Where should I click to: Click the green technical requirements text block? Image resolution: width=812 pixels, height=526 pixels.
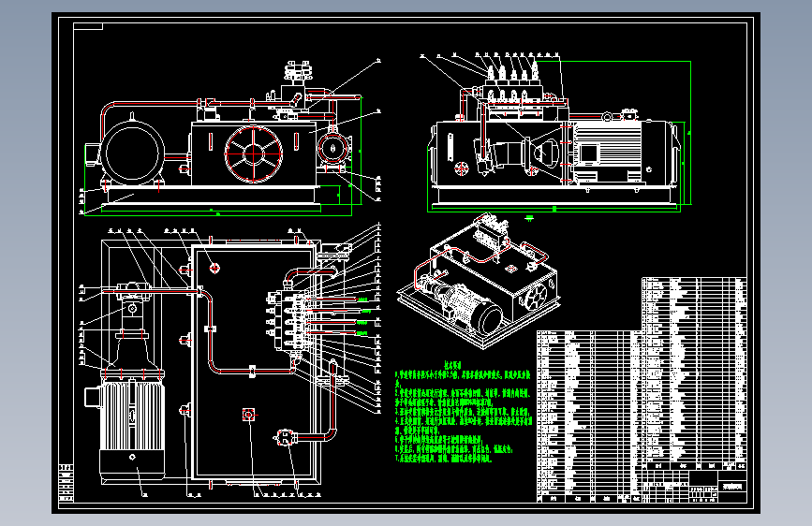pyautogui.click(x=463, y=412)
